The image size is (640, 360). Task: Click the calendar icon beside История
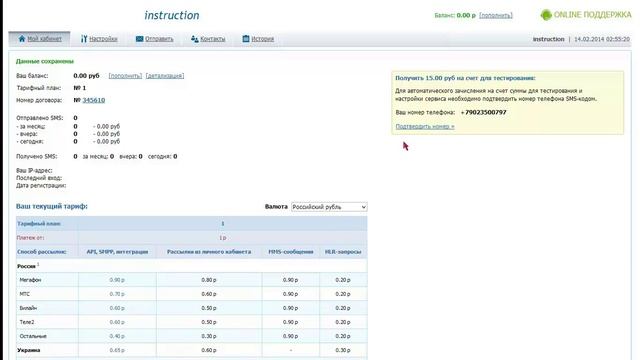[246, 39]
